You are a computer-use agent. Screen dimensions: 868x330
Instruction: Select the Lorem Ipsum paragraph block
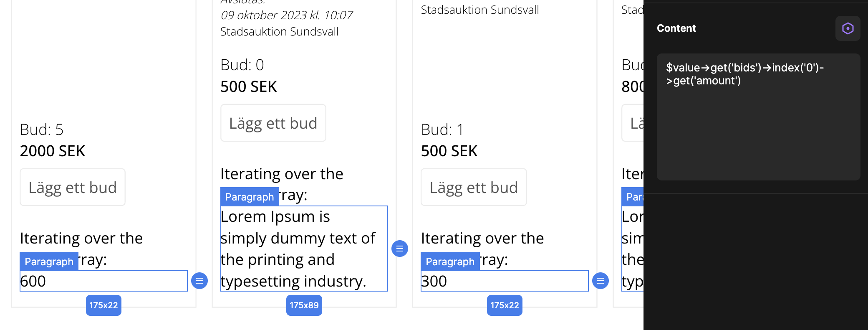coord(304,249)
